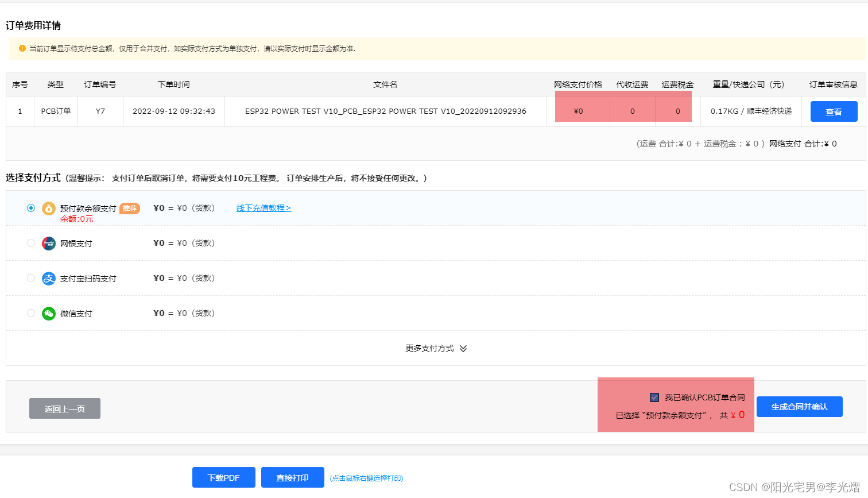Click the 查看 order review button
868x498 pixels.
click(x=834, y=111)
